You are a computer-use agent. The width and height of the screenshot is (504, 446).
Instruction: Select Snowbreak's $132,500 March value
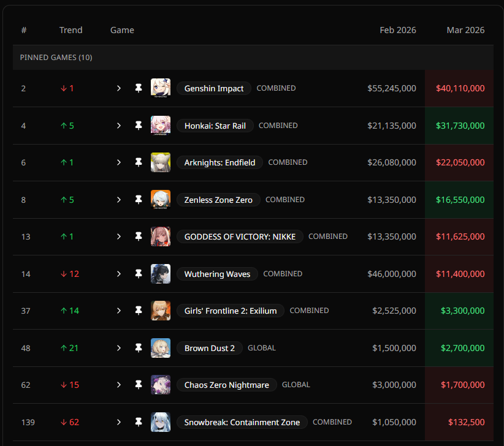click(467, 422)
